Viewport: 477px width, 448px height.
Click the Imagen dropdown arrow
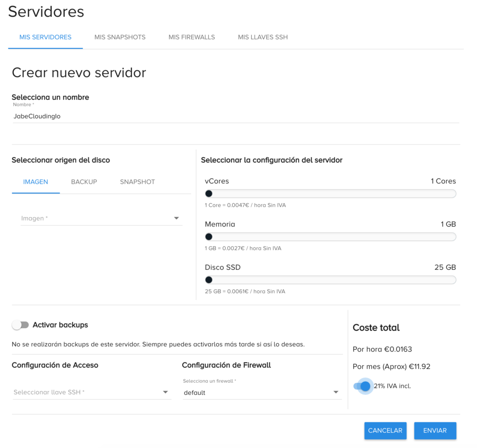pyautogui.click(x=177, y=218)
